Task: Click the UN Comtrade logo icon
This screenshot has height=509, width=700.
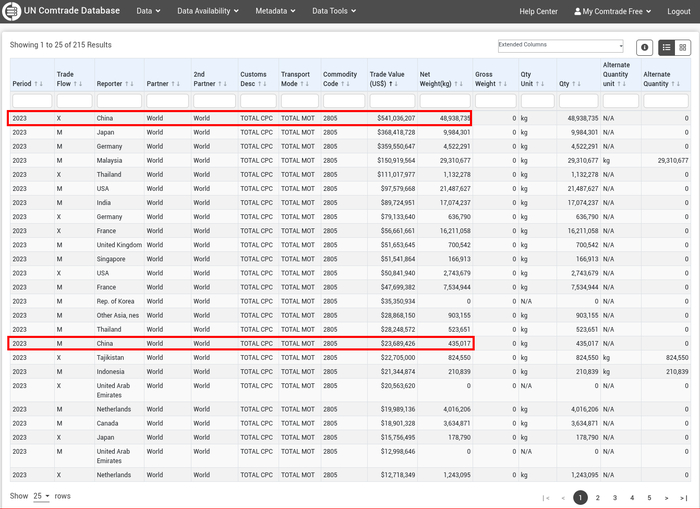Action: 12,11
